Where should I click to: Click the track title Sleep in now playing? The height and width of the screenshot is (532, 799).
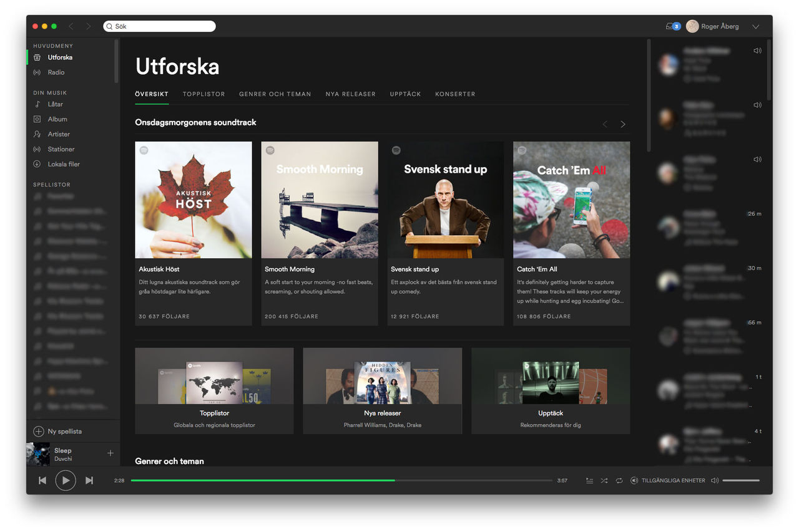coord(63,450)
